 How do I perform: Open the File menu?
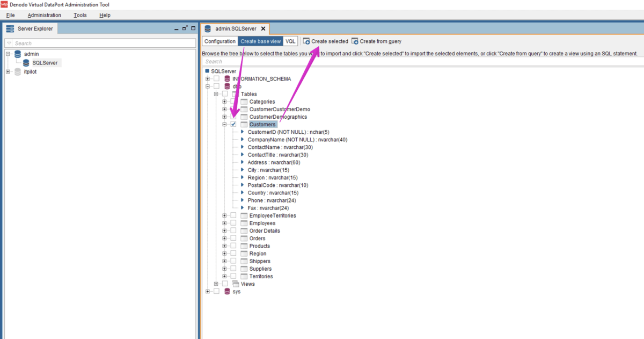coord(11,15)
